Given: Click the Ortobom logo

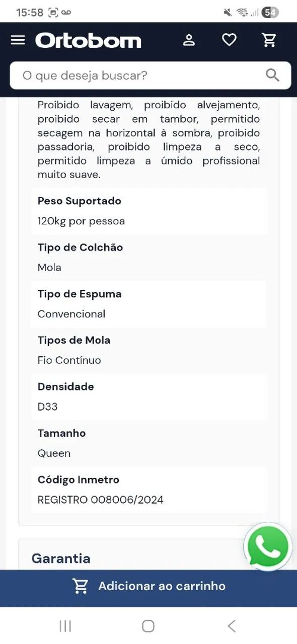Looking at the screenshot, I should tap(88, 40).
